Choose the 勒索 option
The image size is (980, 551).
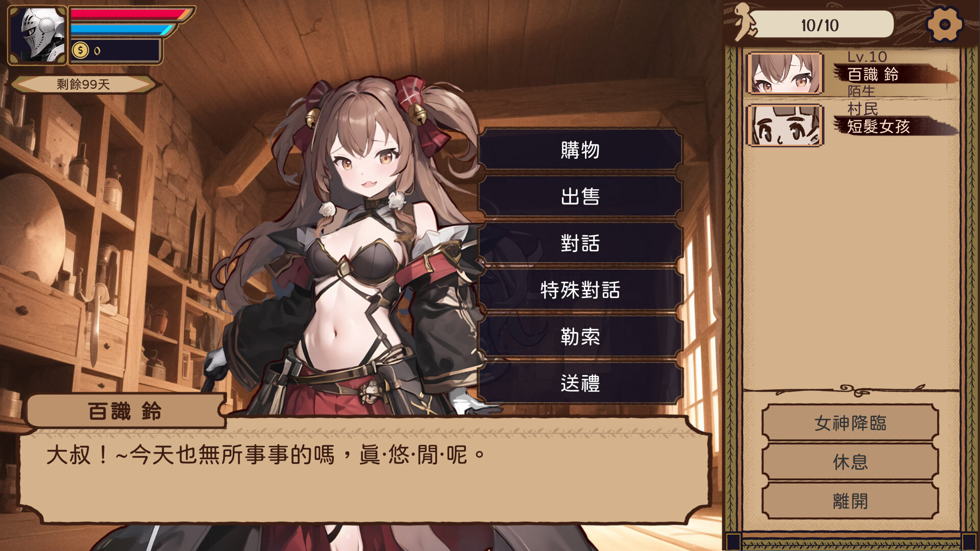(580, 336)
